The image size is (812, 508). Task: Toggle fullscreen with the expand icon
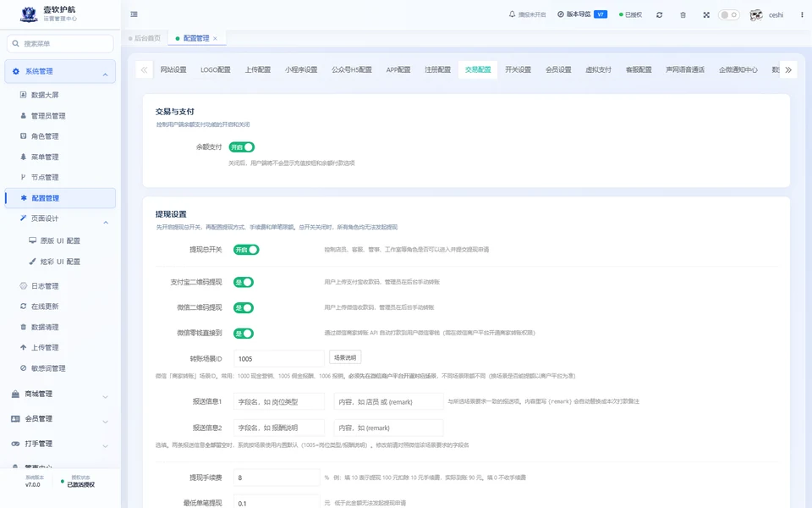pyautogui.click(x=706, y=15)
